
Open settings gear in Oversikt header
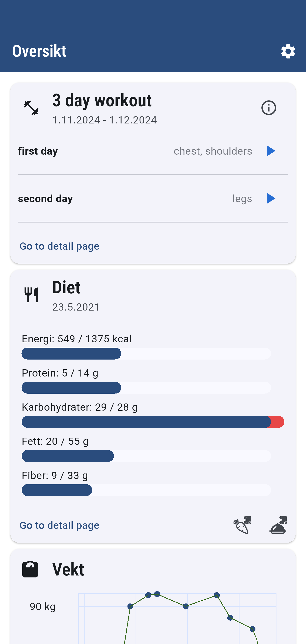pos(288,52)
